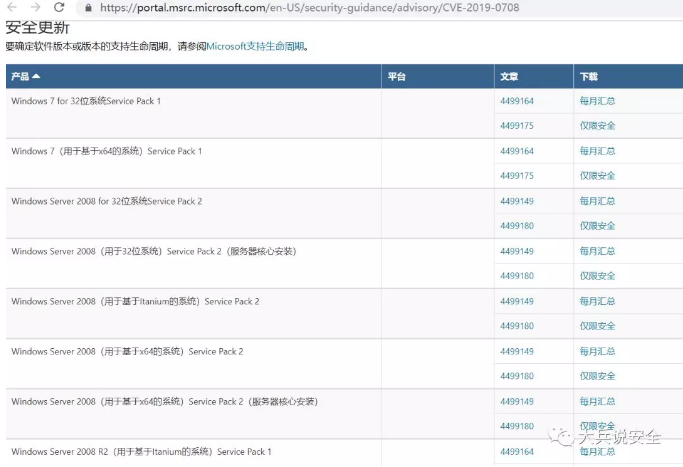Open article 4499164 for Windows 7 x64

tap(517, 151)
